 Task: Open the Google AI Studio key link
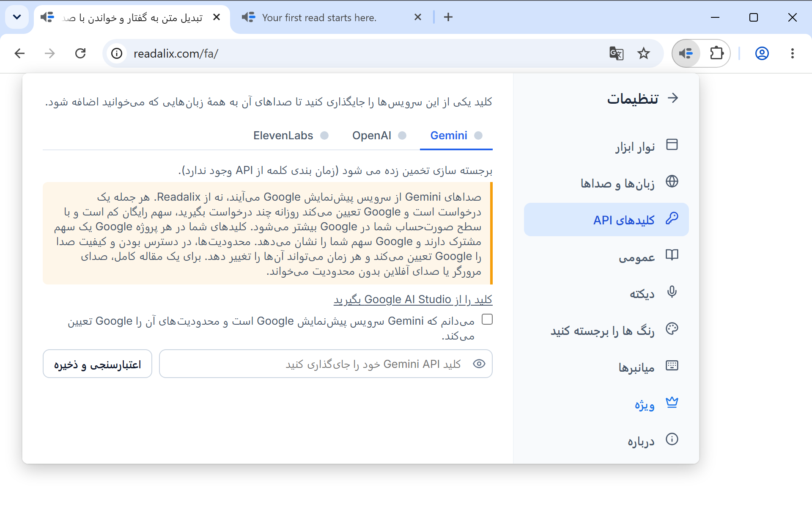[x=413, y=300]
